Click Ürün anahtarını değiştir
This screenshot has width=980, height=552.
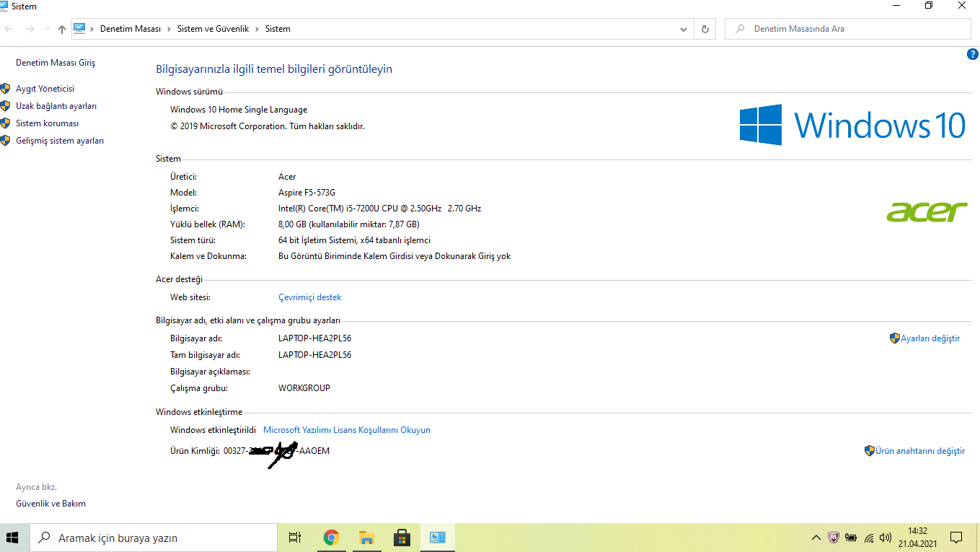(920, 451)
